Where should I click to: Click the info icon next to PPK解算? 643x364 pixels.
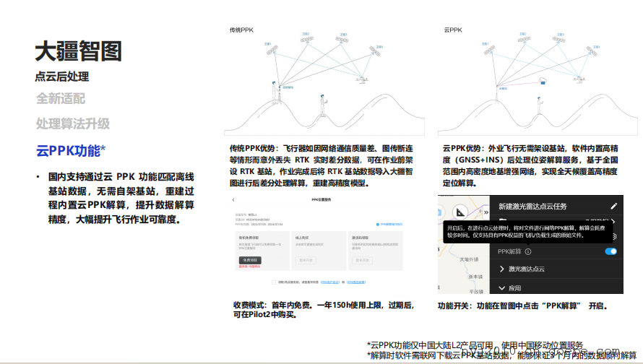click(528, 251)
